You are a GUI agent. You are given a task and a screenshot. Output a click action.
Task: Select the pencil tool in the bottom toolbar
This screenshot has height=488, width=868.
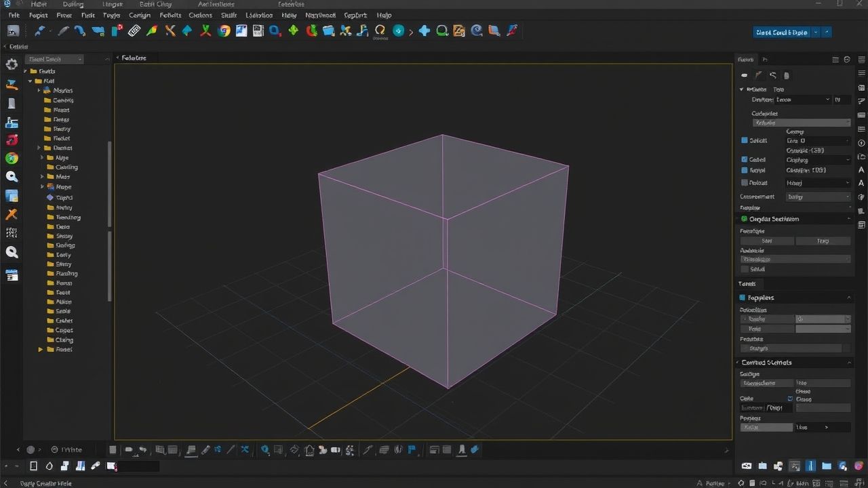pos(205,450)
